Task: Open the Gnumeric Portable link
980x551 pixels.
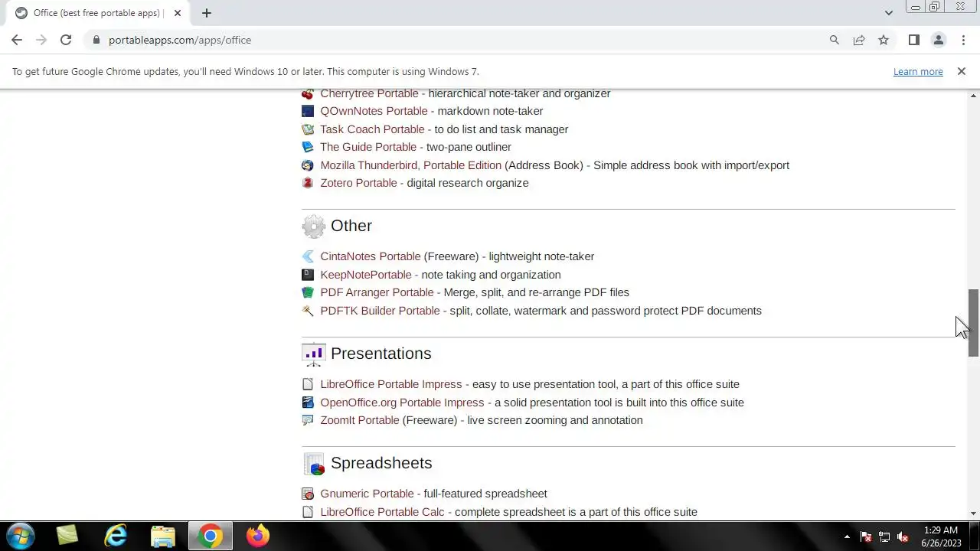Action: click(x=367, y=494)
